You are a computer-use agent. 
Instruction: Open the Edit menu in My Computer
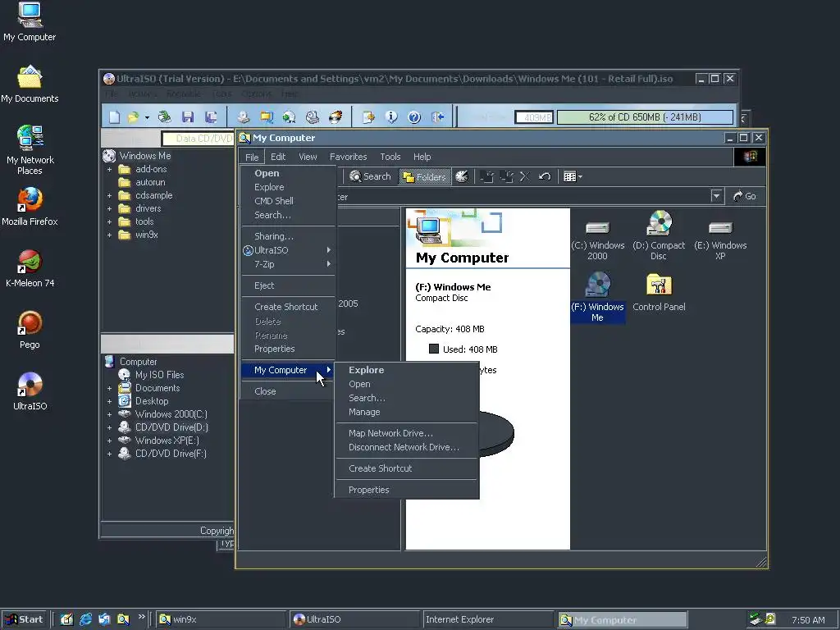click(x=278, y=157)
